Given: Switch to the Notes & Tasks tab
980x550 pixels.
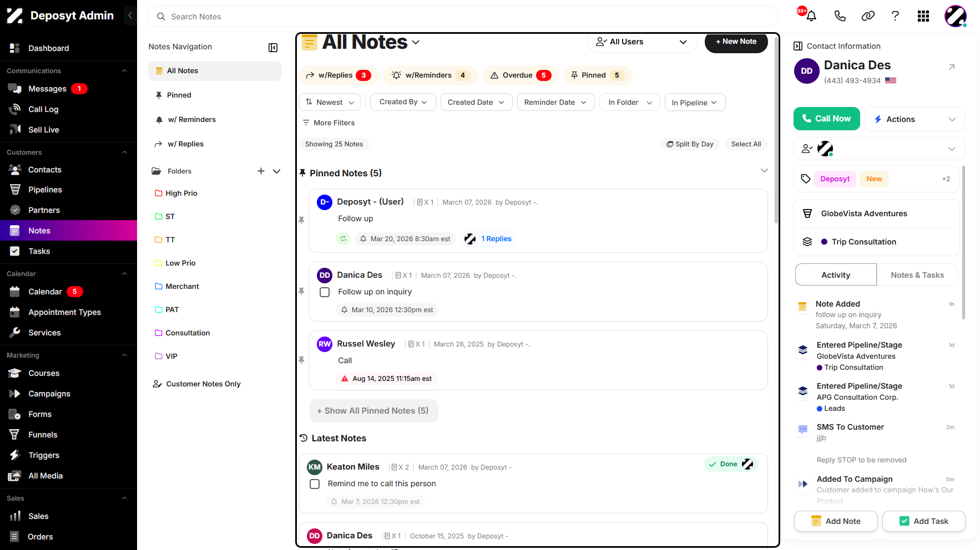Looking at the screenshot, I should click(917, 275).
